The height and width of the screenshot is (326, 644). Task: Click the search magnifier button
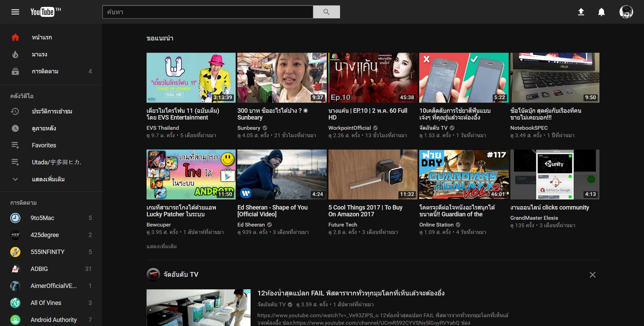coord(326,12)
